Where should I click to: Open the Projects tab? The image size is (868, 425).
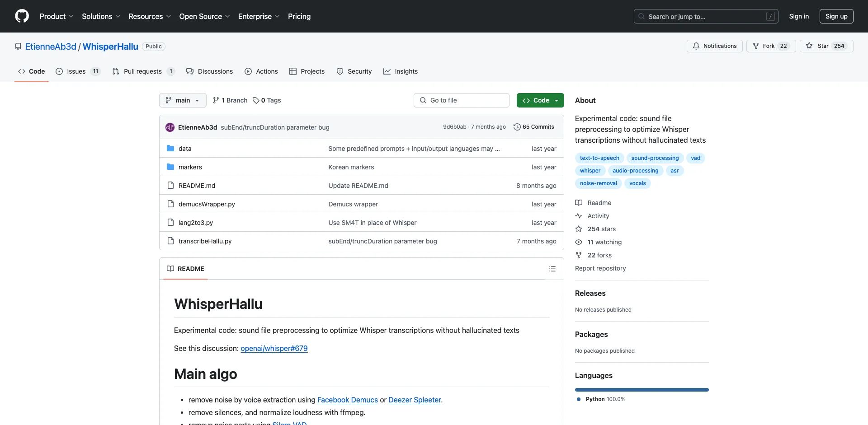pos(307,71)
